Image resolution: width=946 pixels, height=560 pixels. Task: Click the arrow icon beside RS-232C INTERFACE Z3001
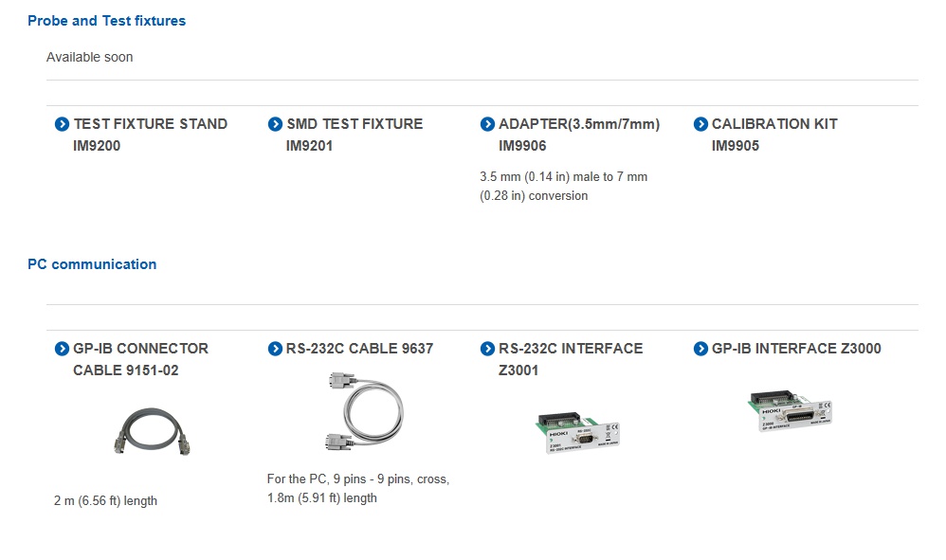[487, 349]
